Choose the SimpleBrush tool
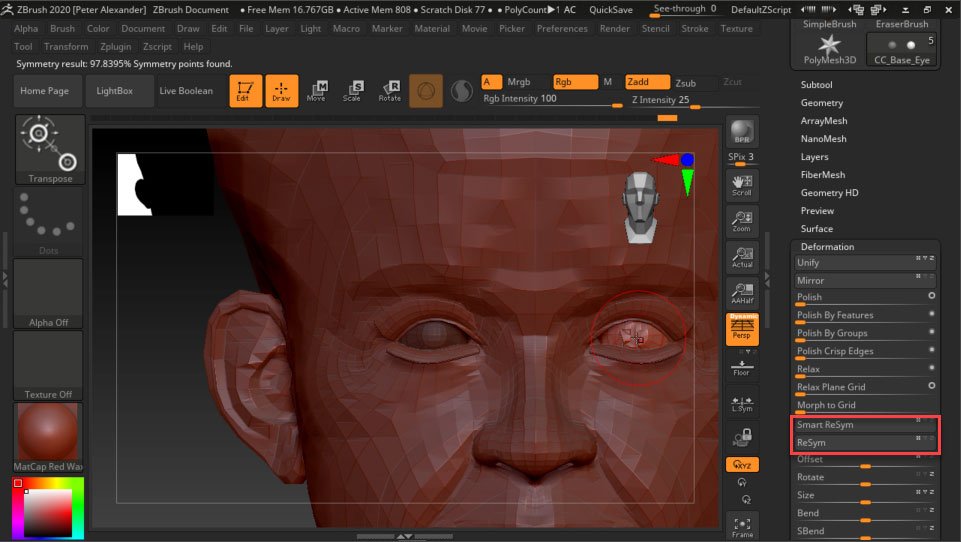The image size is (961, 542). click(x=829, y=24)
